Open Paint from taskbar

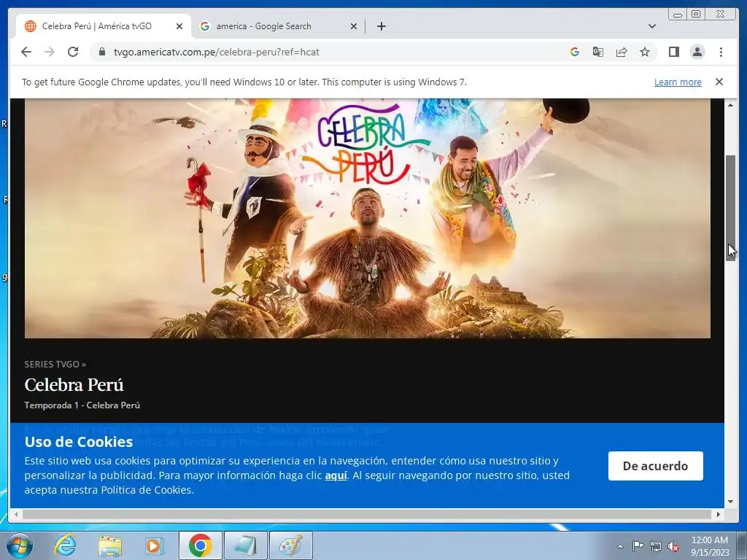pos(291,545)
